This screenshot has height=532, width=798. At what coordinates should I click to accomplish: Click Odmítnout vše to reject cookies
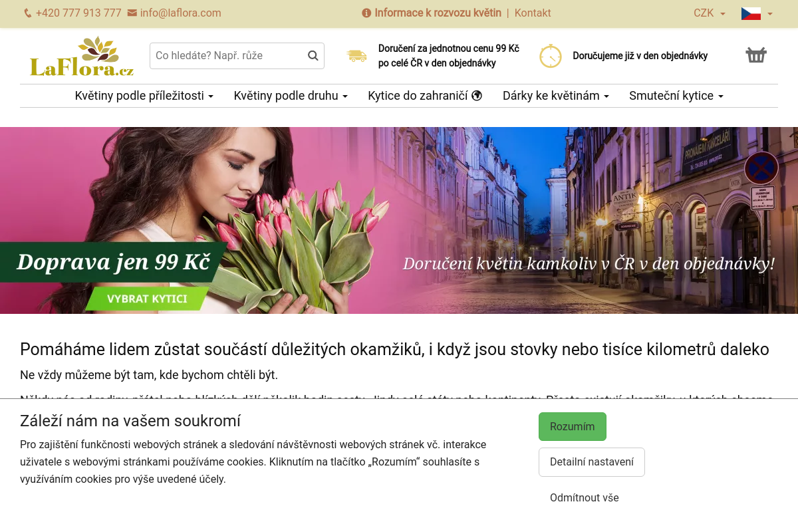tap(585, 497)
